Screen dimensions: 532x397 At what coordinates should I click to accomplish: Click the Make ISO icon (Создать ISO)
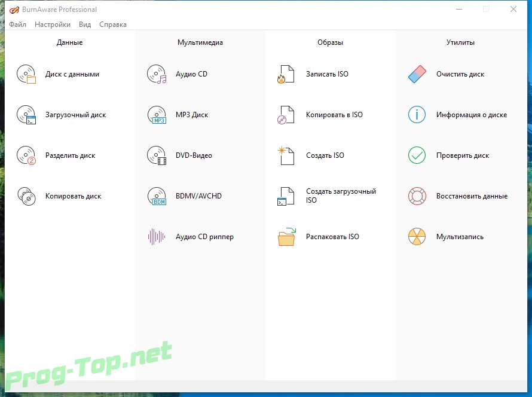286,155
